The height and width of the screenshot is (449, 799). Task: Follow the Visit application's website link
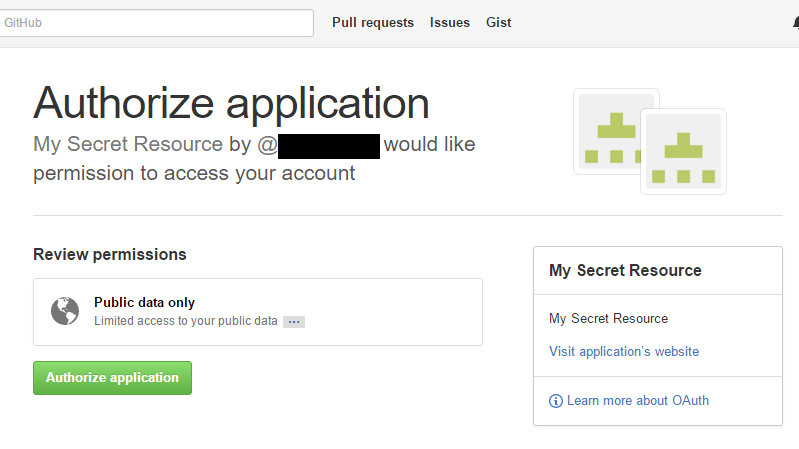click(624, 351)
